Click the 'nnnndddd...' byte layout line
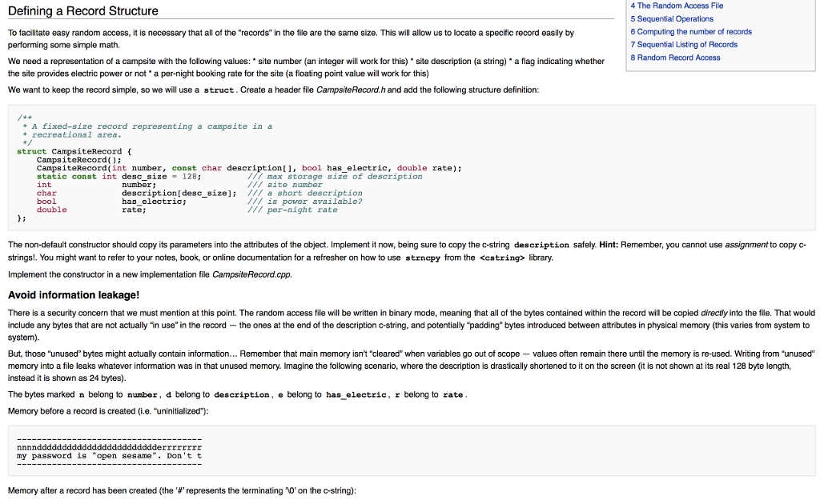Image resolution: width=820 pixels, height=504 pixels. (x=109, y=447)
